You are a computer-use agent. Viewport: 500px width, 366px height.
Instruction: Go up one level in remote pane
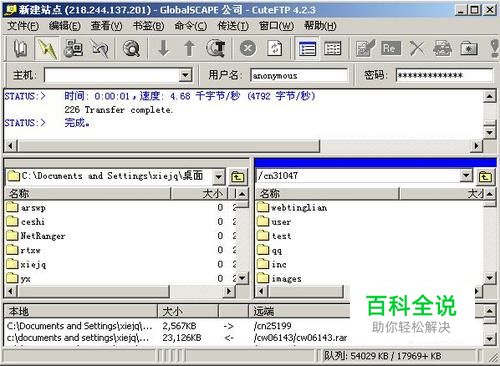point(485,176)
